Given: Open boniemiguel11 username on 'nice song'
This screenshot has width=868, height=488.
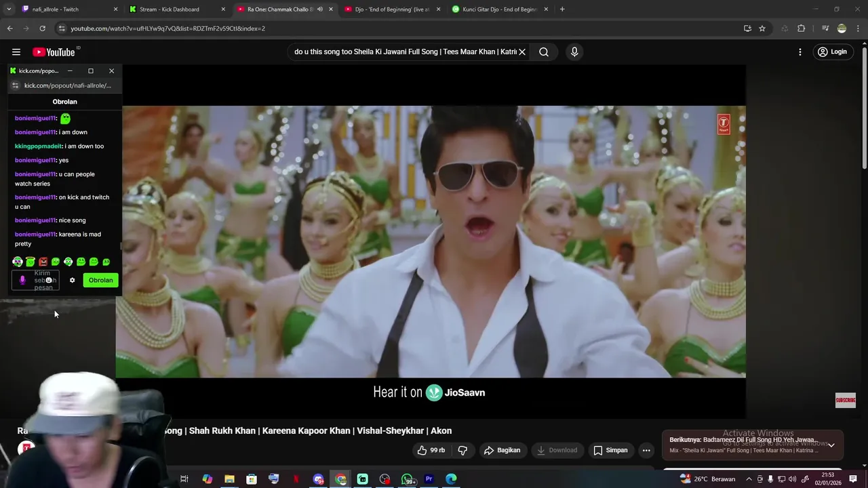Looking at the screenshot, I should (35, 220).
